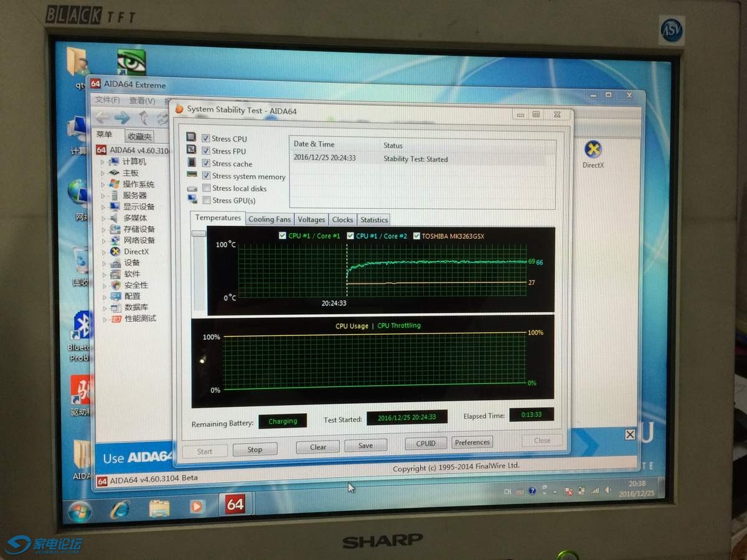
Task: Switch to the Cooling Fans tab
Action: click(x=270, y=219)
